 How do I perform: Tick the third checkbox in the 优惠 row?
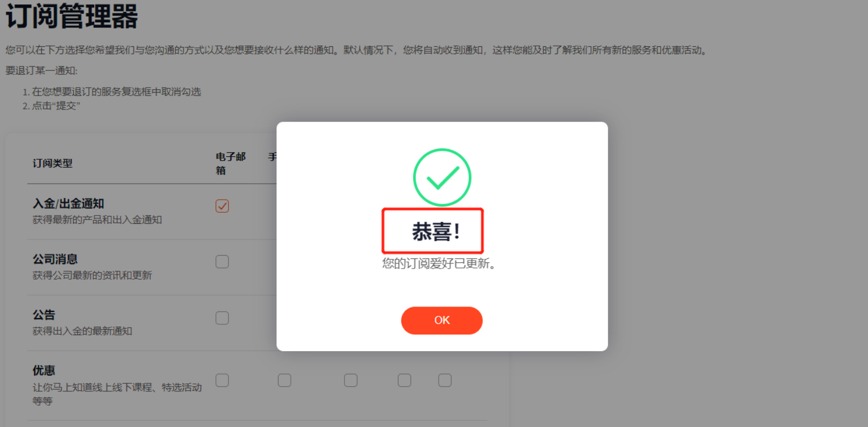351,380
